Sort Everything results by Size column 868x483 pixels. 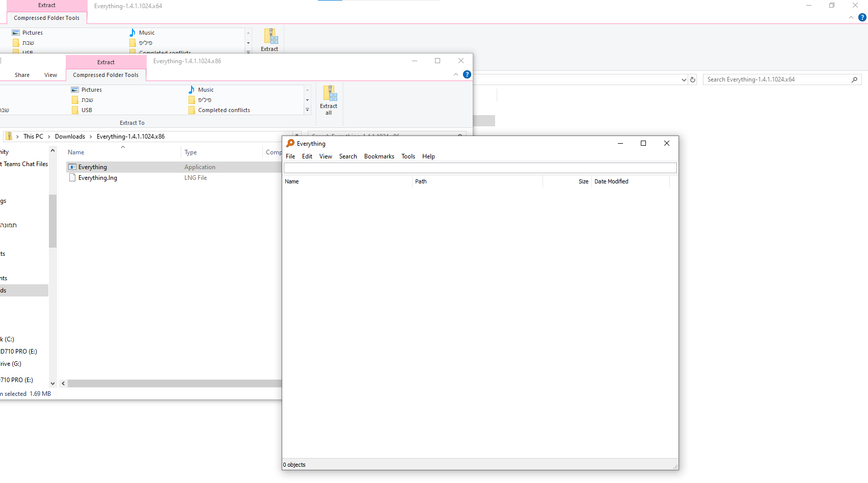click(567, 181)
